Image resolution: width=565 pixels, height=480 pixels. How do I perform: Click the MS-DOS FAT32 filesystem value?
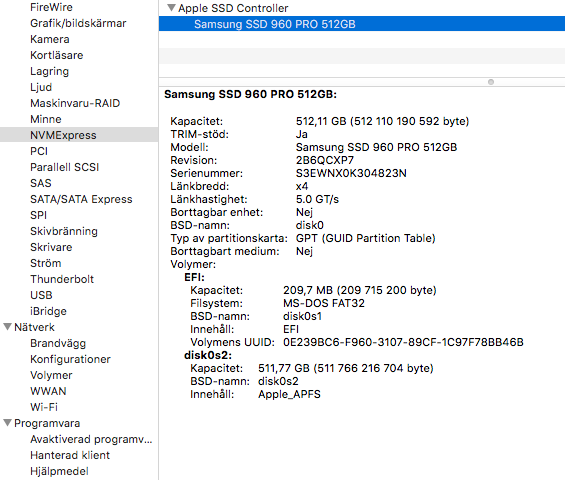[x=324, y=303]
